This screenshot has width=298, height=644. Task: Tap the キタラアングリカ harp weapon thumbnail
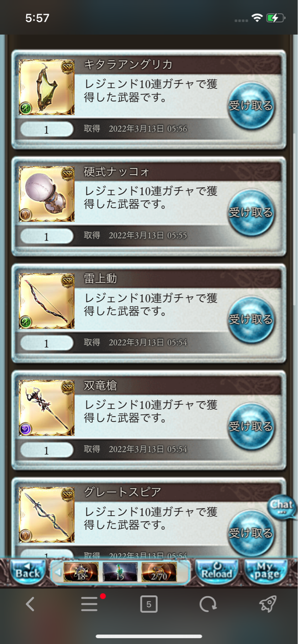click(x=46, y=87)
